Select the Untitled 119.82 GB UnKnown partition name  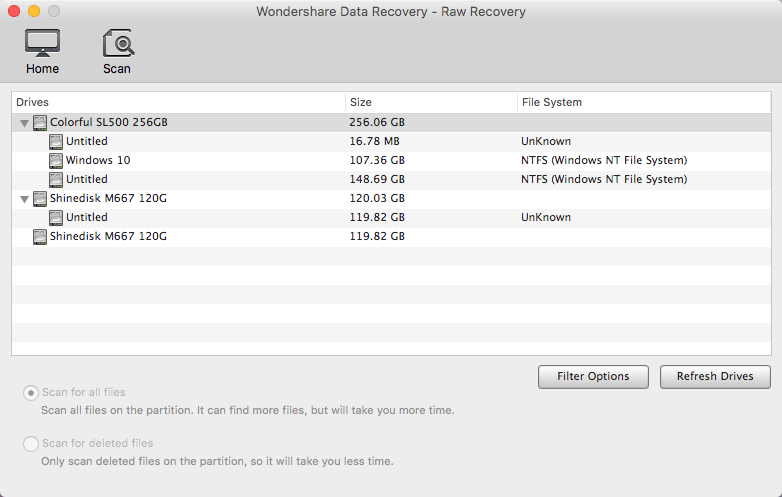(x=87, y=217)
